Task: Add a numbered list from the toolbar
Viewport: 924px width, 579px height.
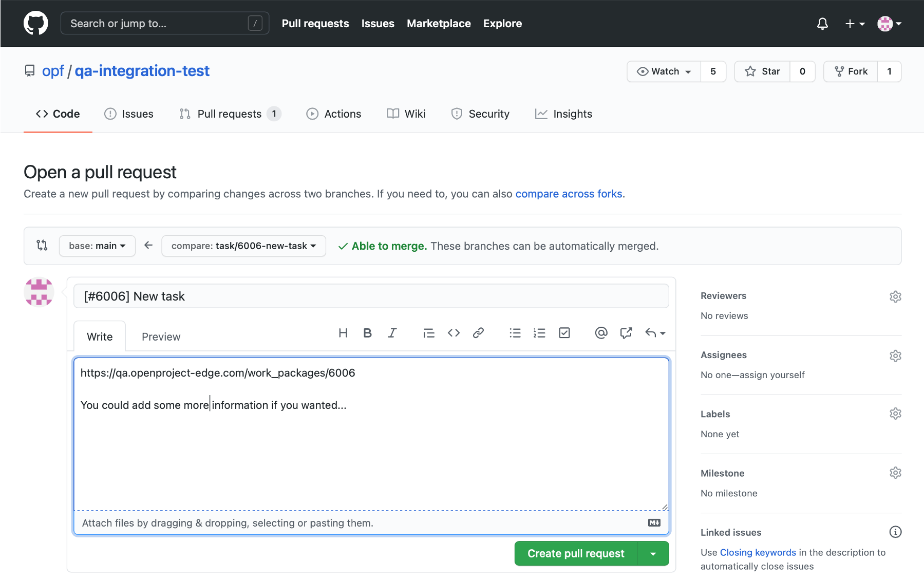Action: [539, 333]
